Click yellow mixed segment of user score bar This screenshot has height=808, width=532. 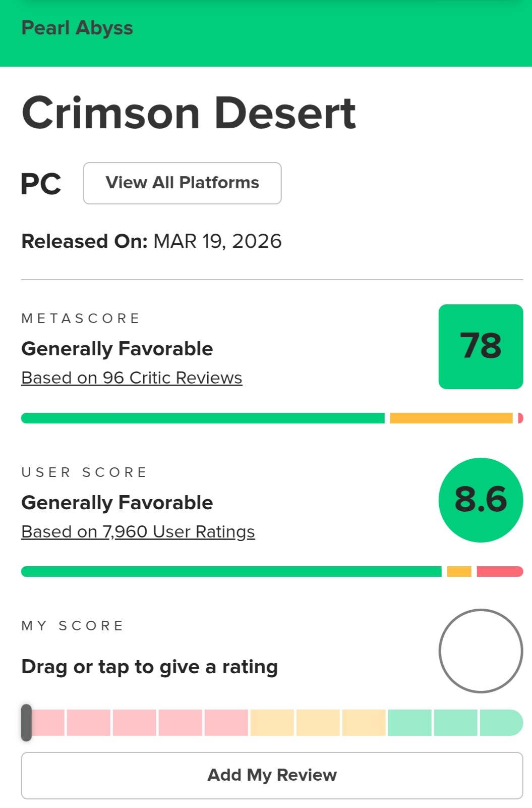[459, 571]
